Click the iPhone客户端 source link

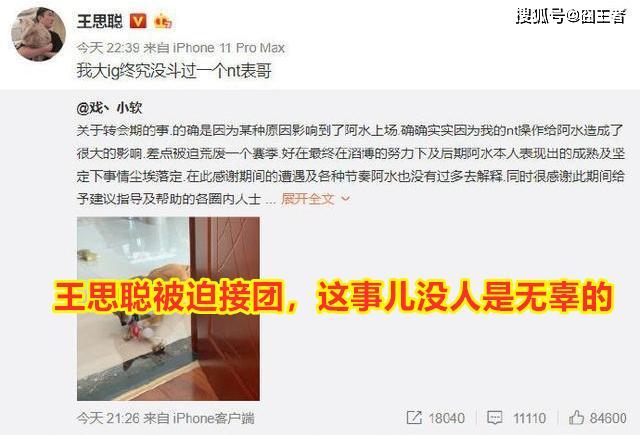(213, 418)
